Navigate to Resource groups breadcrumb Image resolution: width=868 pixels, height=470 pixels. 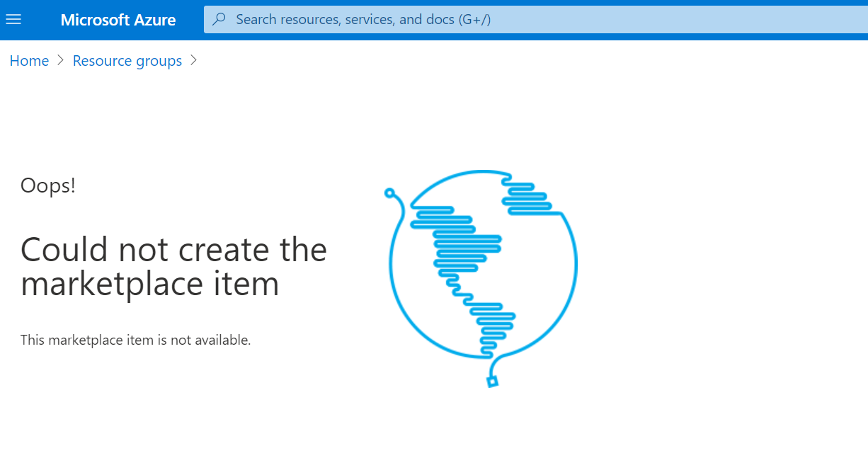127,61
